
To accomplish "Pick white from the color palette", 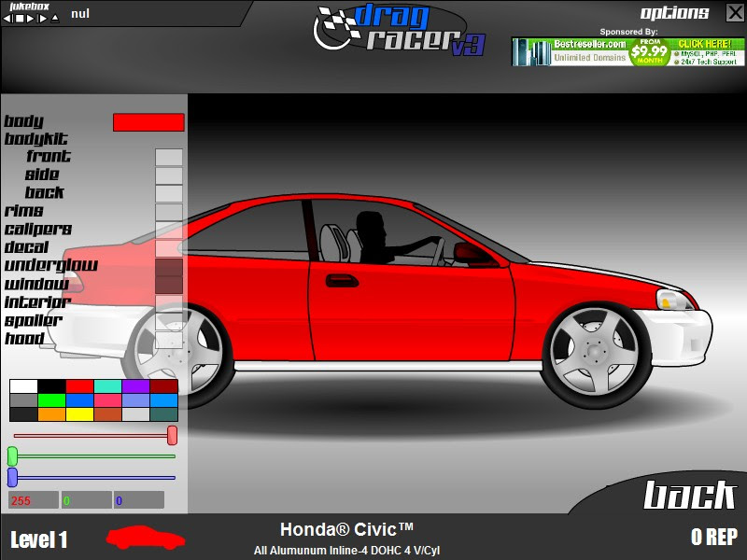I will tap(23, 386).
